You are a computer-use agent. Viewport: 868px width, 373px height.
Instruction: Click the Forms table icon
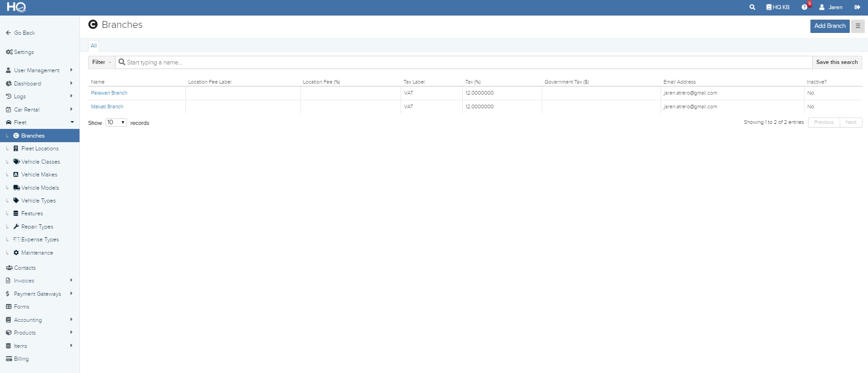pos(9,307)
